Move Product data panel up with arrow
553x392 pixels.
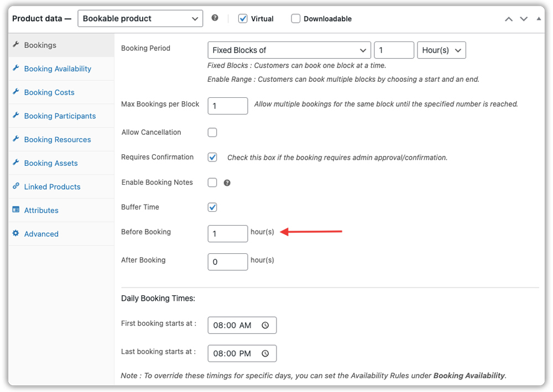point(509,19)
